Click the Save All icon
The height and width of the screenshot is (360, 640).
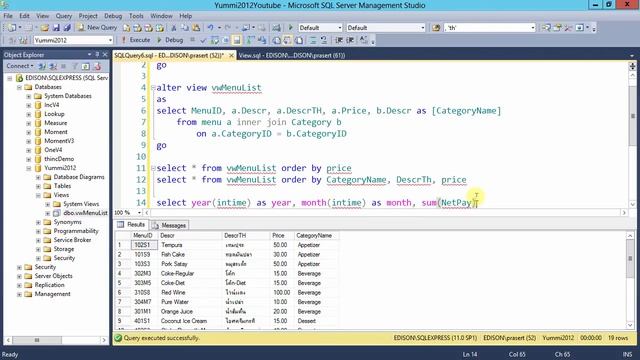pyautogui.click(x=67, y=28)
